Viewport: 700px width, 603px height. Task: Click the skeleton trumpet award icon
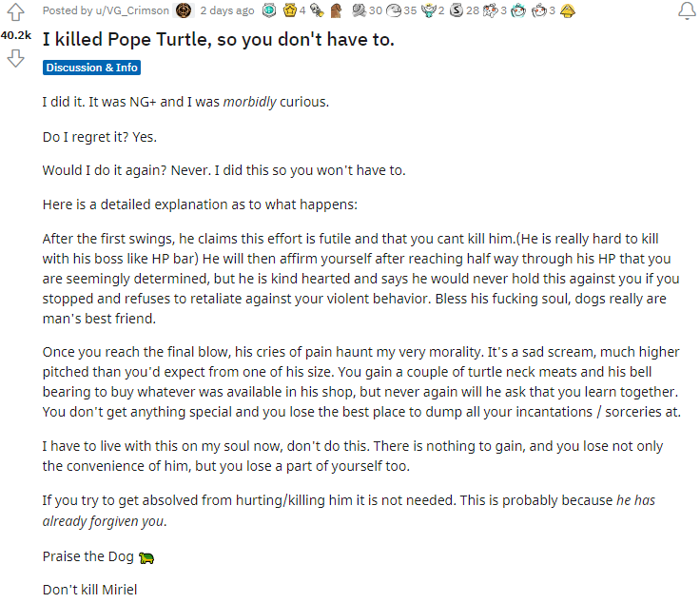(317, 10)
